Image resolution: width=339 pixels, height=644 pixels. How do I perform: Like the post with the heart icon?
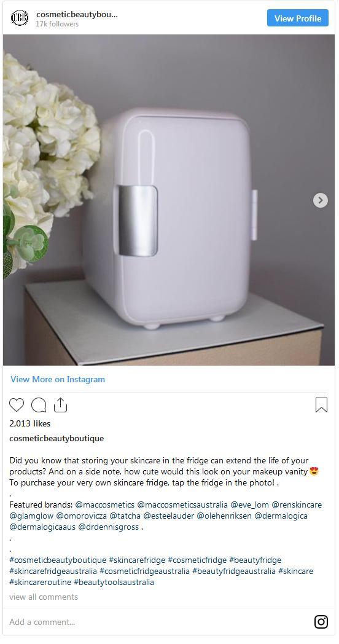17,405
